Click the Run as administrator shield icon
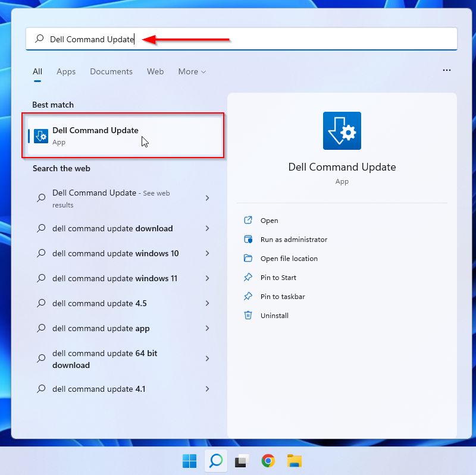Viewport: 476px width, 475px height. click(x=248, y=239)
